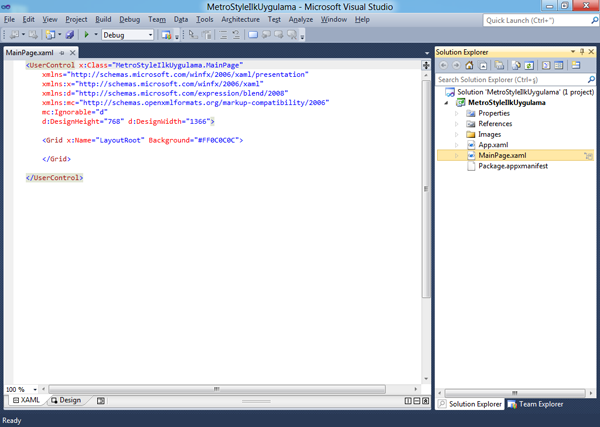Select Package.appxmanifest file
This screenshot has width=600, height=427.
coord(513,166)
